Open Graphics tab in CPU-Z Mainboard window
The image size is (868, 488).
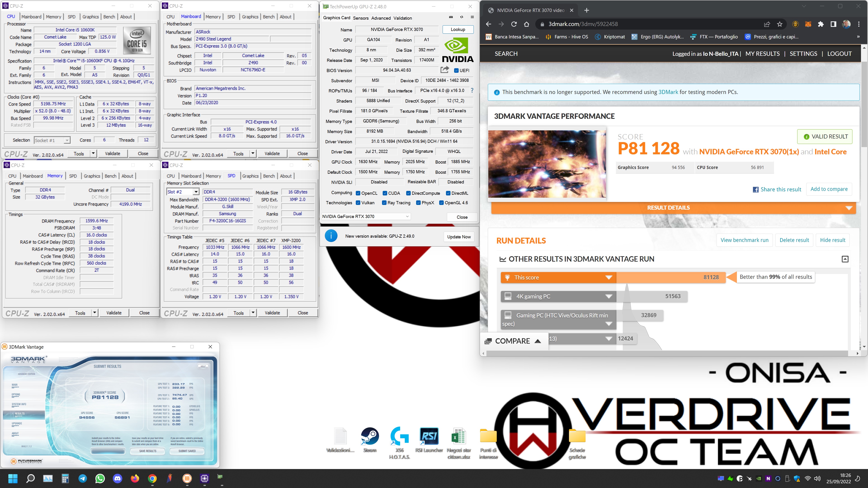250,16
